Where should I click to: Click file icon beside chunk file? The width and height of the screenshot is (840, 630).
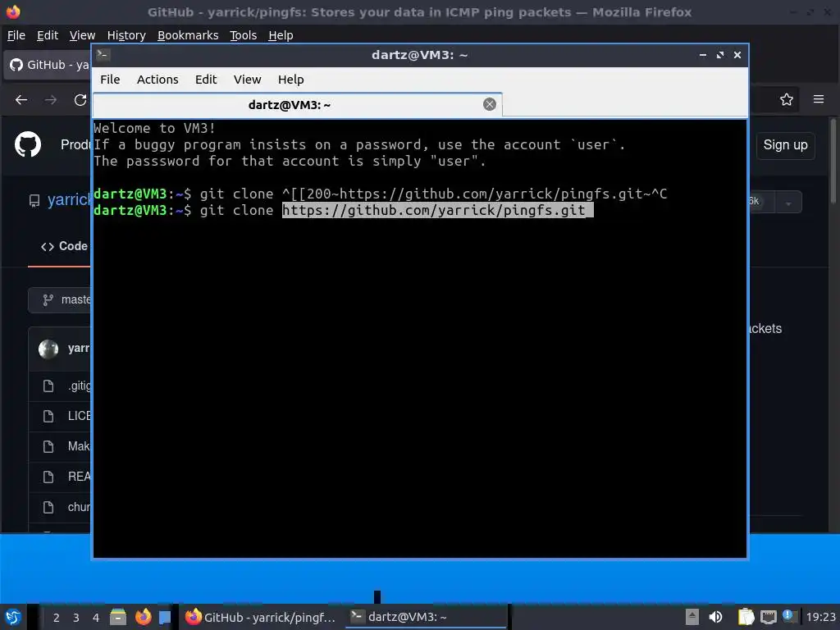[x=48, y=507]
